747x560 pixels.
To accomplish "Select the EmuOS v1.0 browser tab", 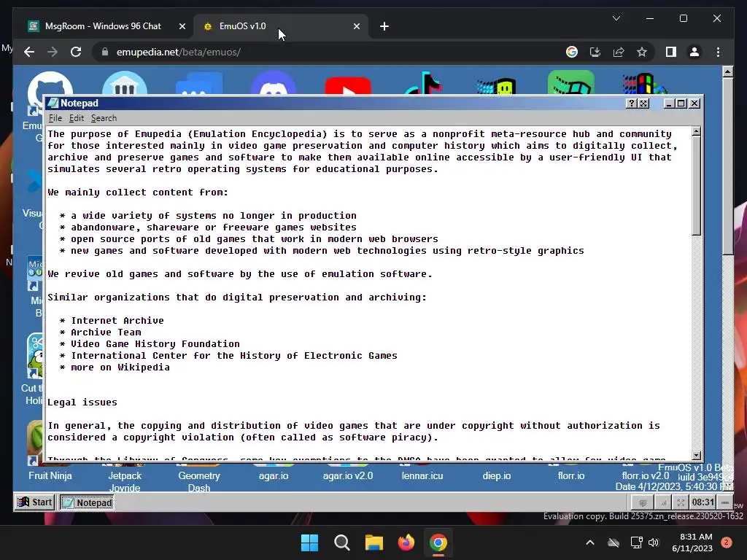I will 281,26.
